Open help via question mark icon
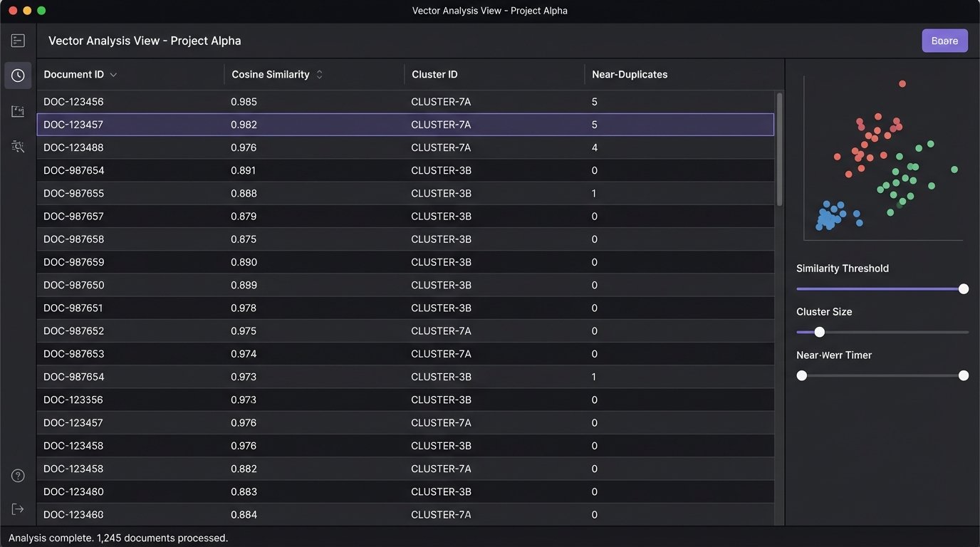This screenshot has width=980, height=547. pyautogui.click(x=18, y=476)
